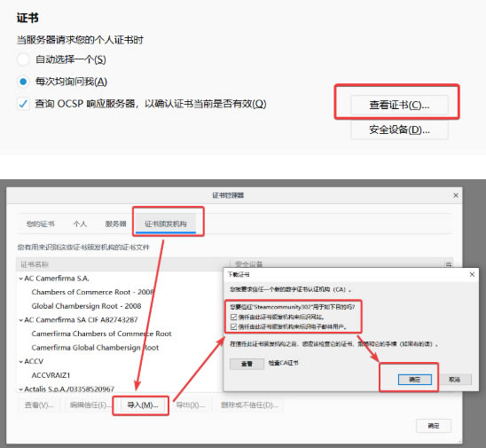
Task: Switch to the 个人 tab
Action: (x=80, y=224)
